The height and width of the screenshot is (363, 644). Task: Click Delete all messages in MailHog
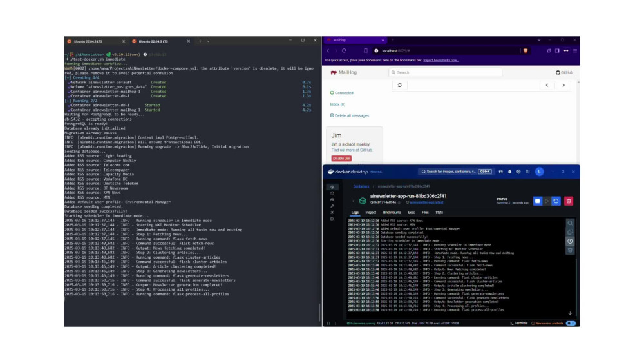click(x=350, y=115)
